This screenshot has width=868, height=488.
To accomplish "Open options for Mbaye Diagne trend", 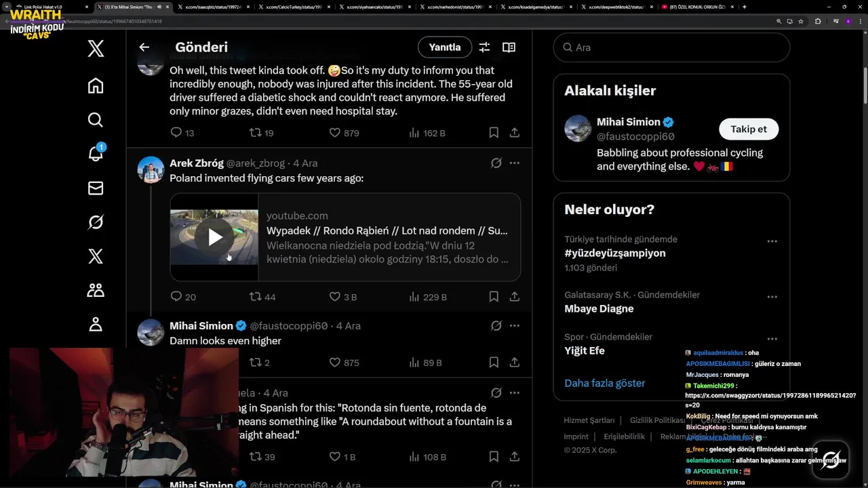I will [x=772, y=297].
